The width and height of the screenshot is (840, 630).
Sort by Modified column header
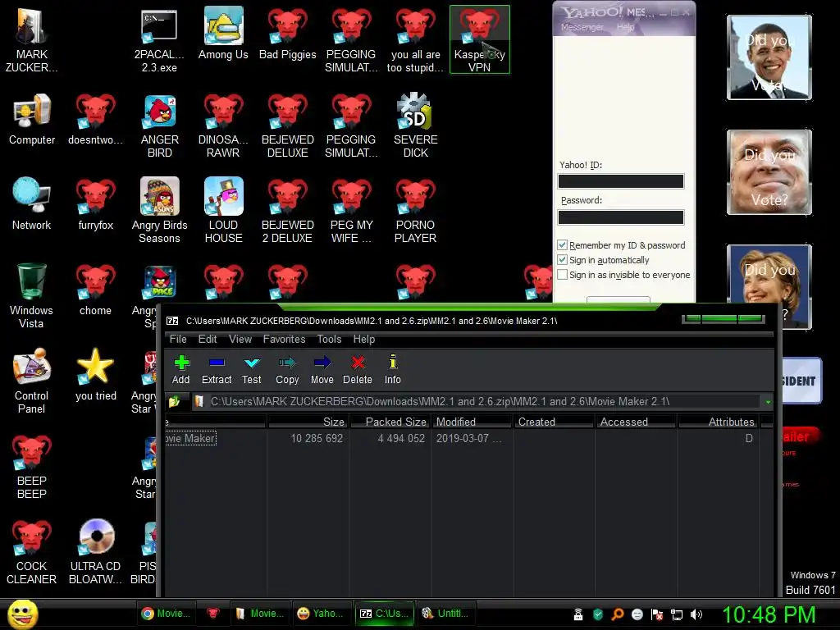(472, 422)
